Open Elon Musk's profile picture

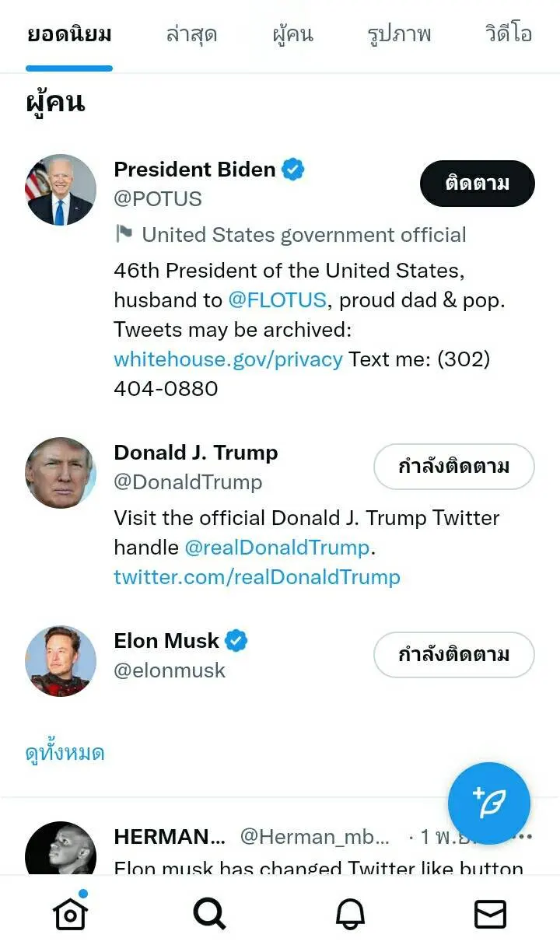click(61, 661)
